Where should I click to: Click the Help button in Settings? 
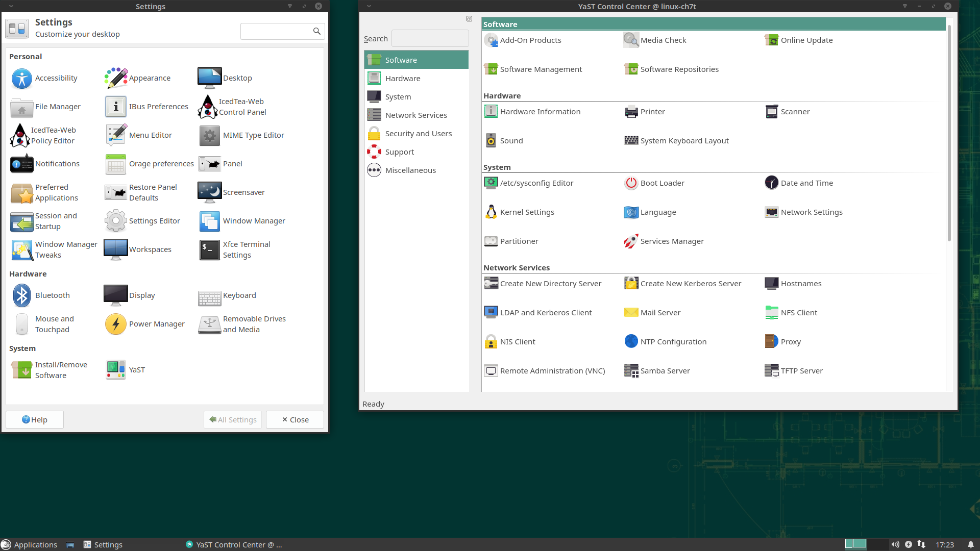point(35,419)
